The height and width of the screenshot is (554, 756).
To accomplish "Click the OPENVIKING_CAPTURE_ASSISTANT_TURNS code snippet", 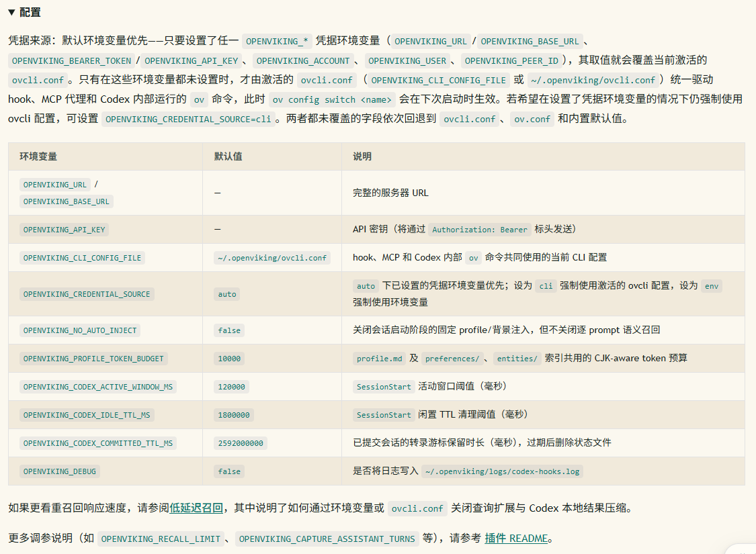I will point(327,539).
